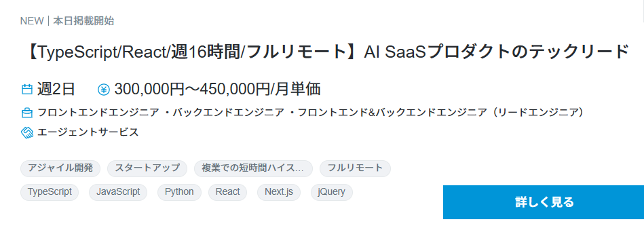
Task: Click the briefcase icon beside job roles
Action: pos(26,112)
